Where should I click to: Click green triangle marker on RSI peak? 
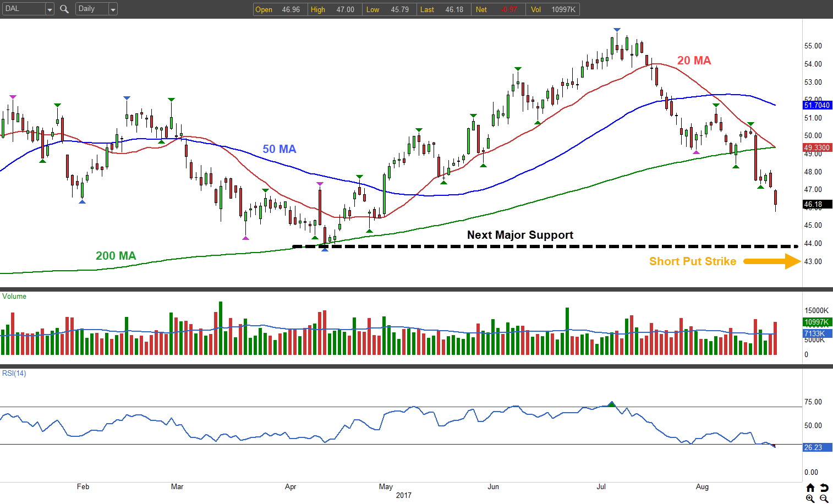click(x=611, y=403)
